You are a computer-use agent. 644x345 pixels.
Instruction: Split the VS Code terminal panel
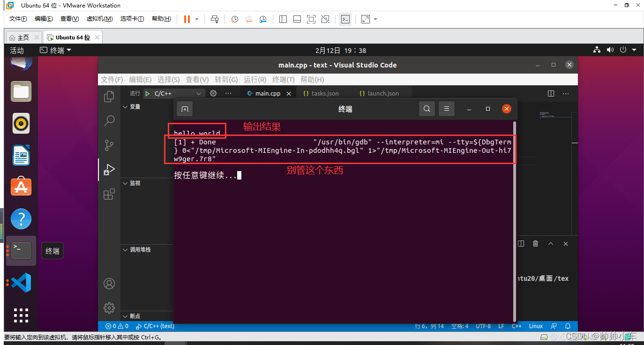(521, 244)
